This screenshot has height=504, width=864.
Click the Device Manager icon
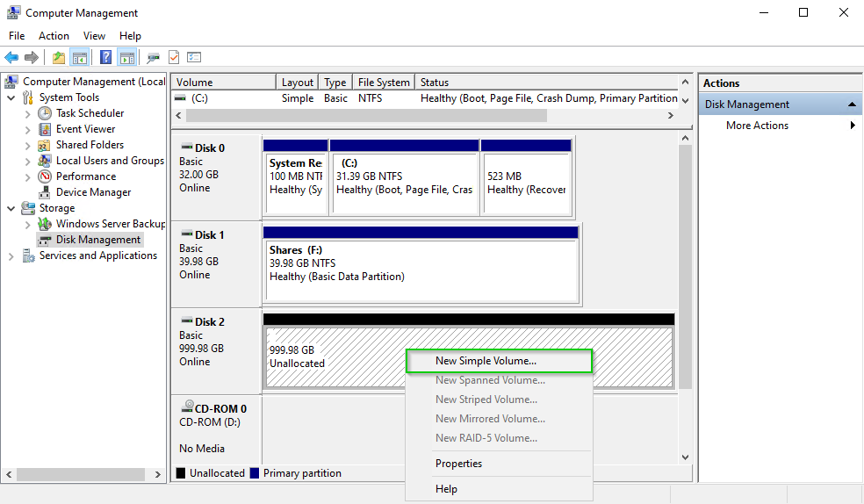(x=46, y=192)
